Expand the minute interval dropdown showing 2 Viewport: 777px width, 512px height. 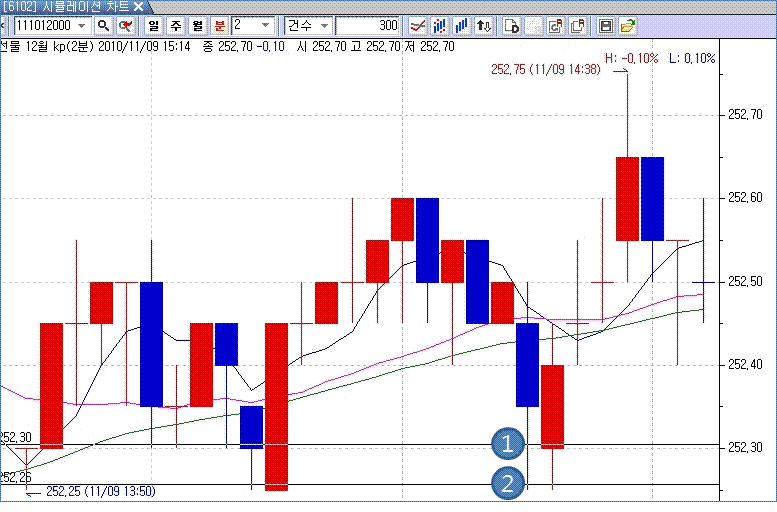coord(265,25)
